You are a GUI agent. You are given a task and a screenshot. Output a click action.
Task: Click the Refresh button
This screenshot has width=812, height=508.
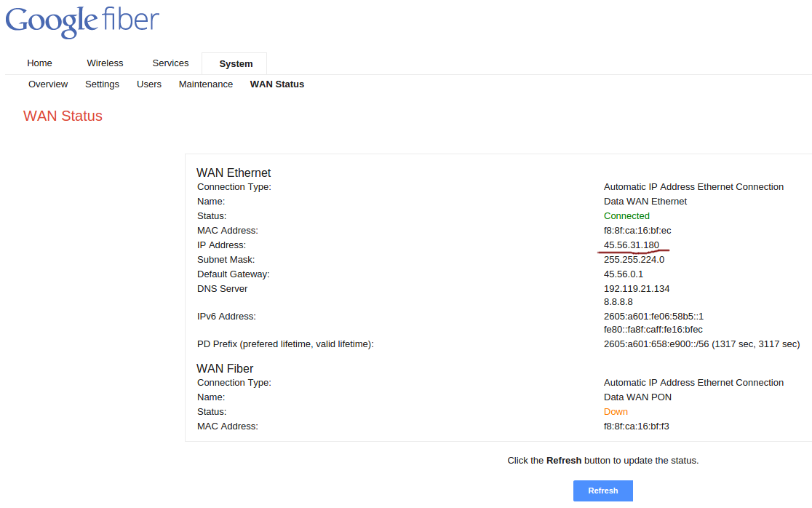point(602,491)
